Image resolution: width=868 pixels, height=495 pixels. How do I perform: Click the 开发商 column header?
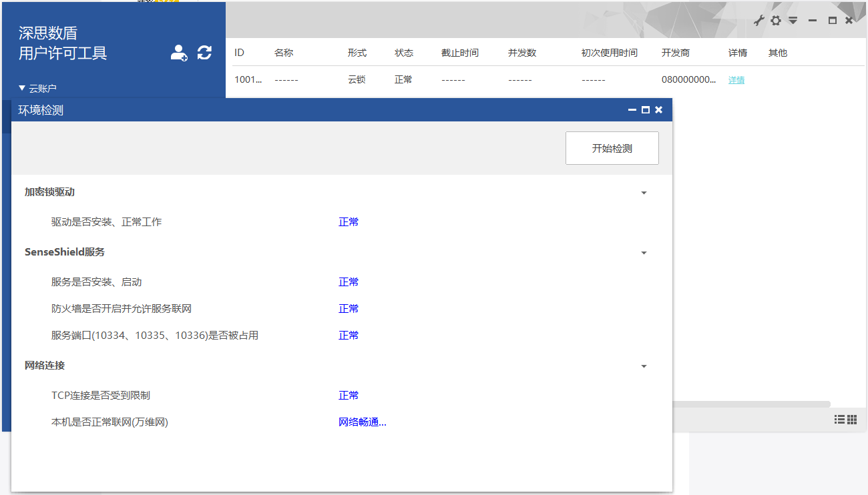coord(676,53)
